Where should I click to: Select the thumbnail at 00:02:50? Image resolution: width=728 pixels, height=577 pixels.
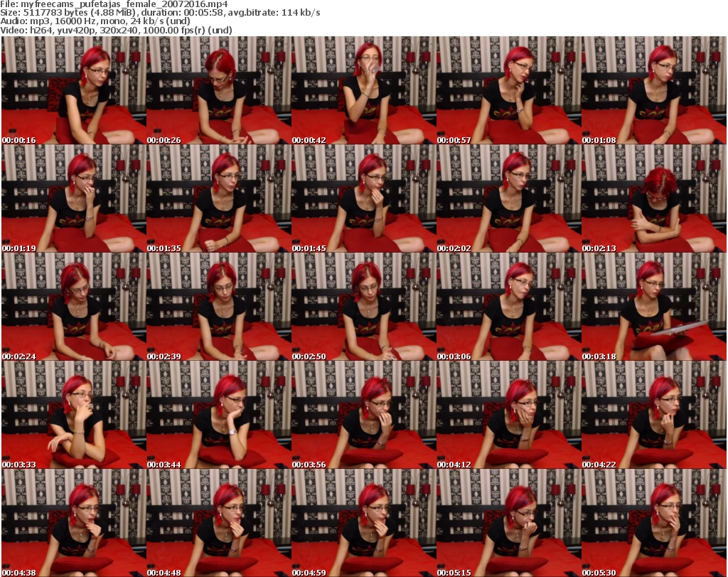click(x=363, y=307)
